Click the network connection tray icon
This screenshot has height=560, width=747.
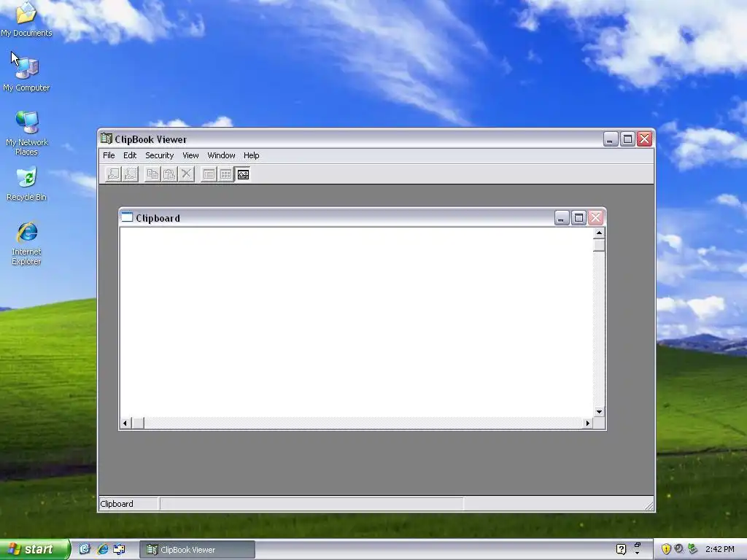692,549
